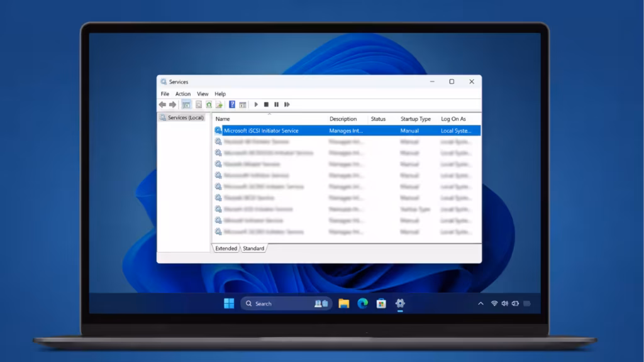644x362 pixels.
Task: Go forward with the toolbar forward arrow
Action: pos(173,105)
